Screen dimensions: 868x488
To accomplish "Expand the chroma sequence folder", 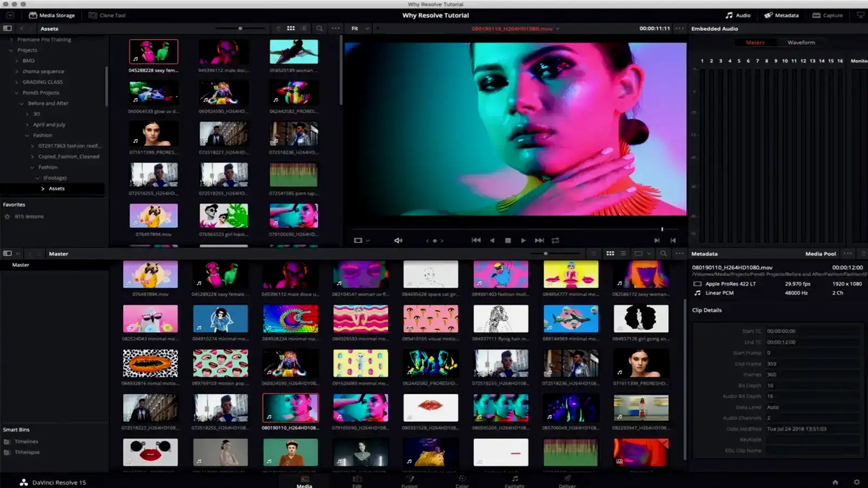I will pyautogui.click(x=17, y=71).
